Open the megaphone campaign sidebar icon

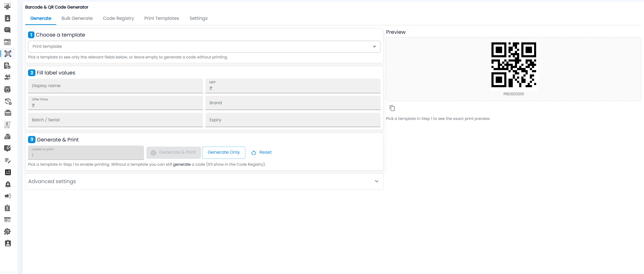click(x=8, y=196)
